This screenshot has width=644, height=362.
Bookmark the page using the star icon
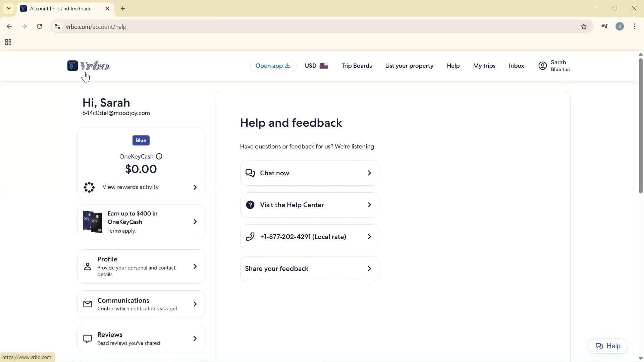click(x=584, y=26)
